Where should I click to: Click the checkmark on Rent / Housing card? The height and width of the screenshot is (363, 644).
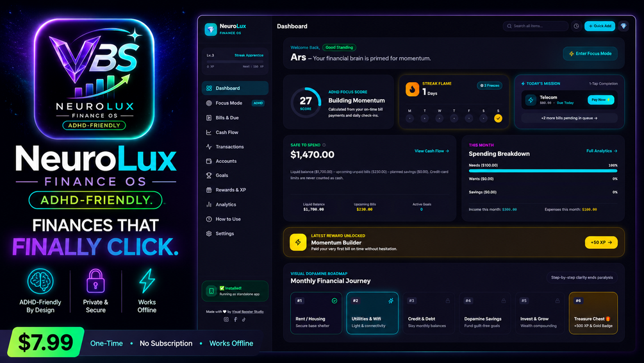(334, 301)
